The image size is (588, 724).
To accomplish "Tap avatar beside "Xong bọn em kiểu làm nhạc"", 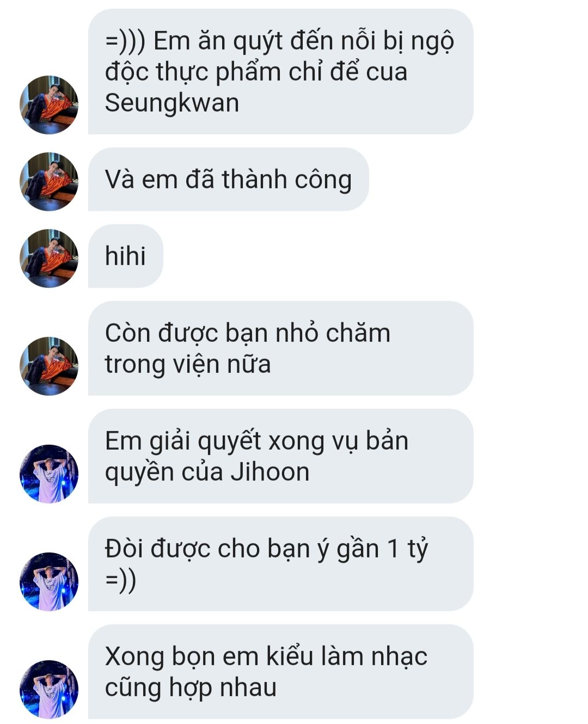I will coord(49,689).
